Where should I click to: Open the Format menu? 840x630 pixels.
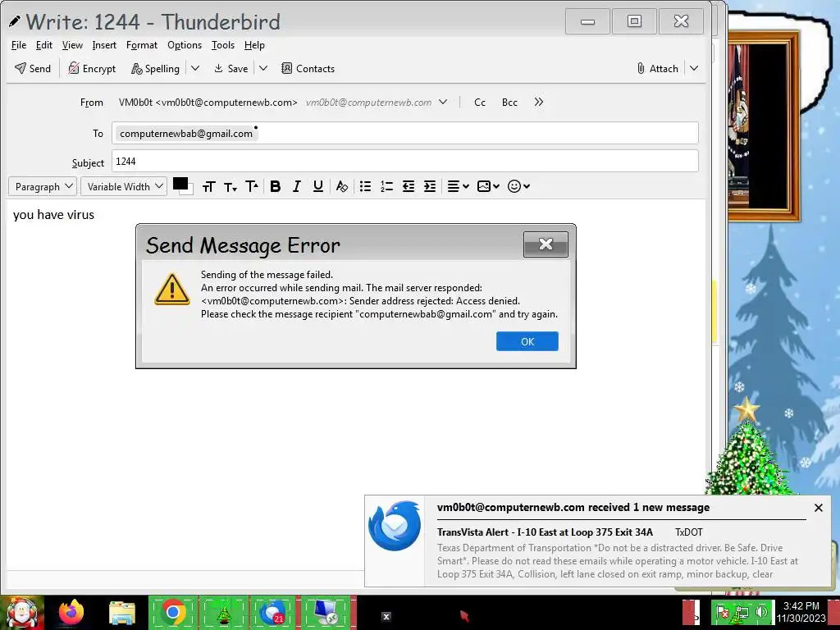pos(142,45)
